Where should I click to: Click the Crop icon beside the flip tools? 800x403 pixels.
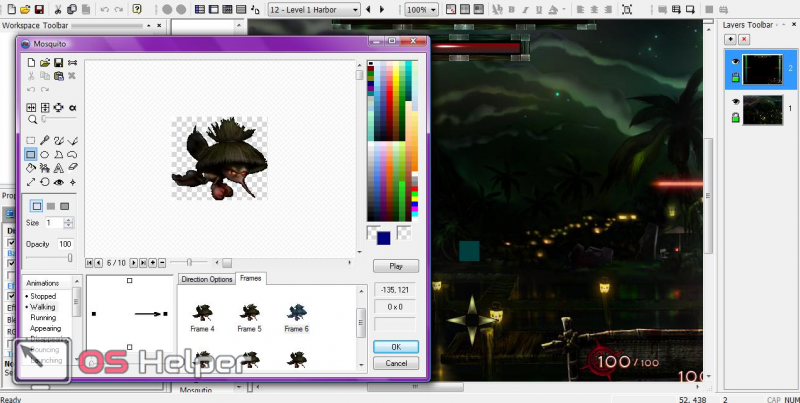pyautogui.click(x=59, y=108)
